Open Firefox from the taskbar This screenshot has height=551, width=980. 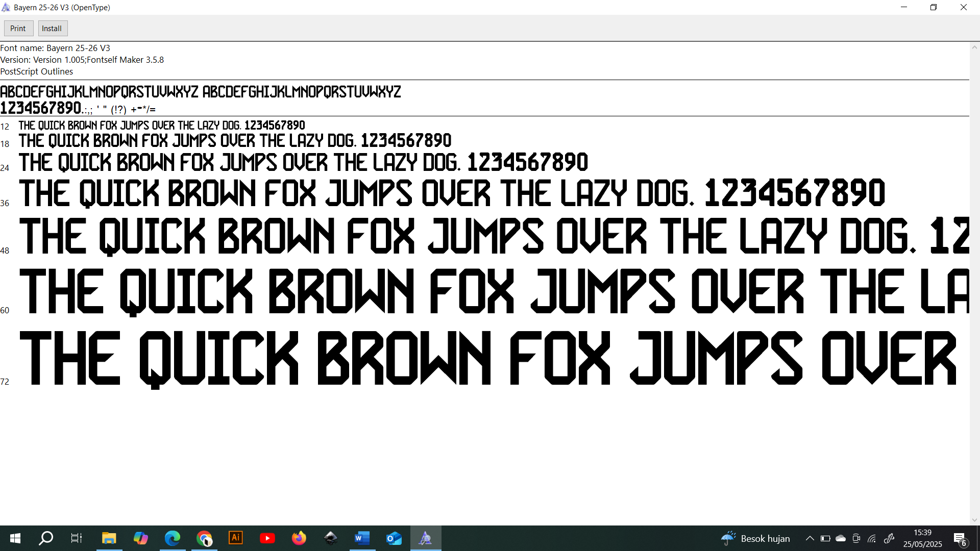click(299, 538)
